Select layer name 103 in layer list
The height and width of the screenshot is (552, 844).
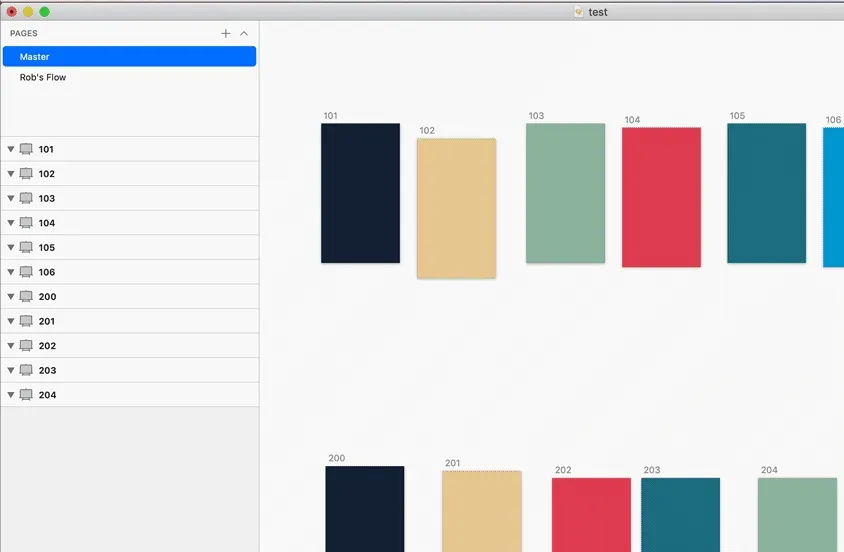(x=47, y=198)
